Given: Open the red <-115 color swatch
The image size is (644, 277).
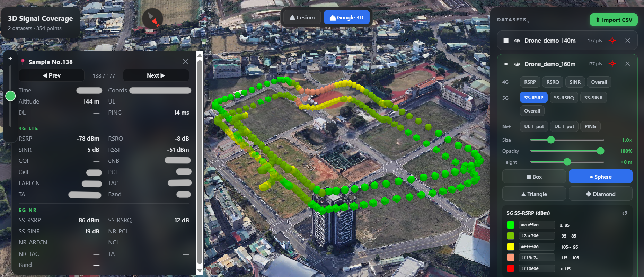Looking at the screenshot, I should click(x=510, y=268).
